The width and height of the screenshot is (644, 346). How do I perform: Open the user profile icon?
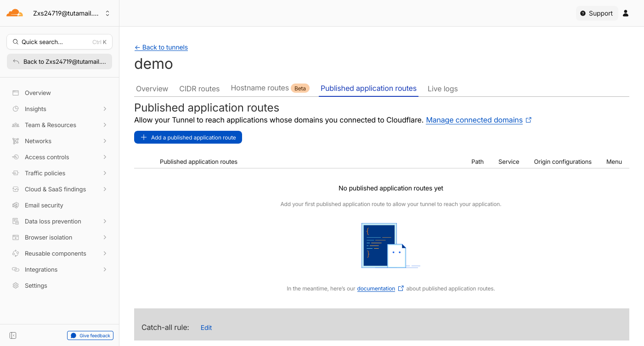(x=626, y=13)
